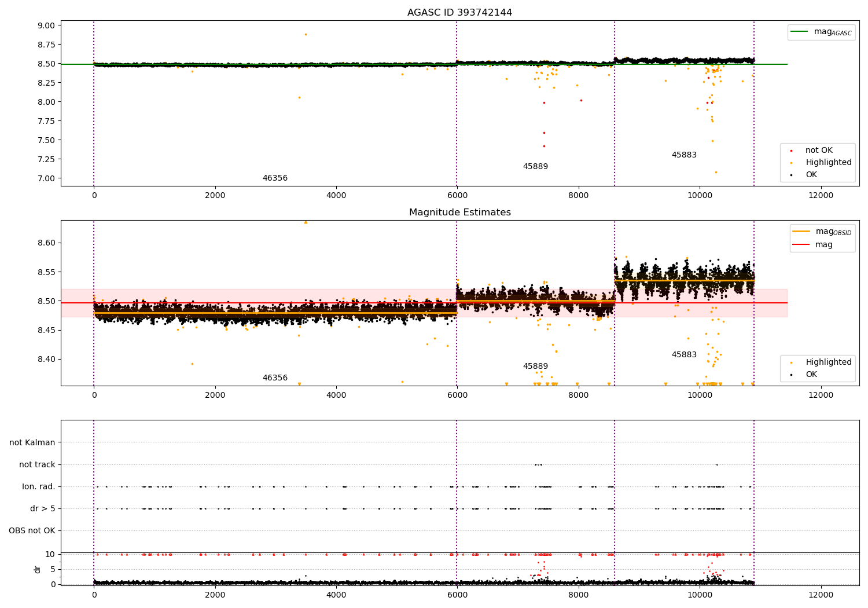Click the 'Ion. rad.' y-axis label
868x608 pixels.
[39, 486]
